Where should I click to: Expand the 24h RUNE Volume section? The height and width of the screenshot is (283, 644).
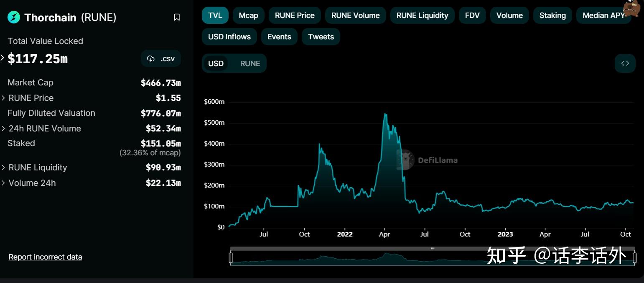[4, 128]
